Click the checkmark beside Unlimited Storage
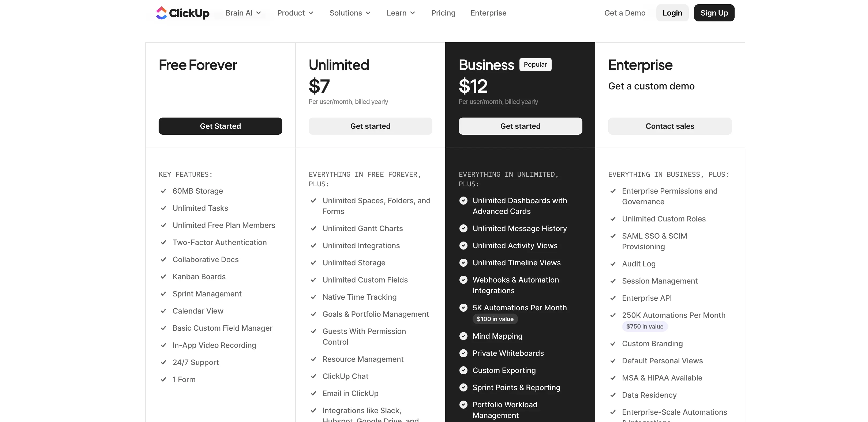The image size is (868, 422). (x=313, y=263)
